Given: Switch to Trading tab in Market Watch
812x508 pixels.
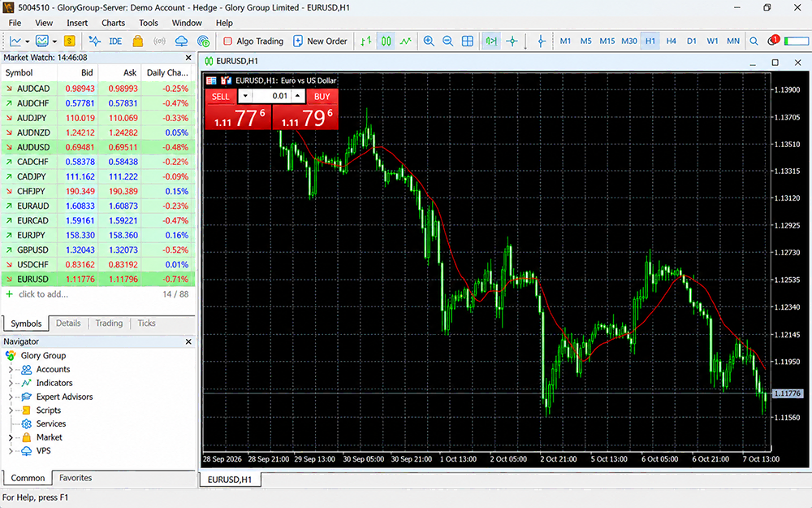Looking at the screenshot, I should pyautogui.click(x=110, y=323).
